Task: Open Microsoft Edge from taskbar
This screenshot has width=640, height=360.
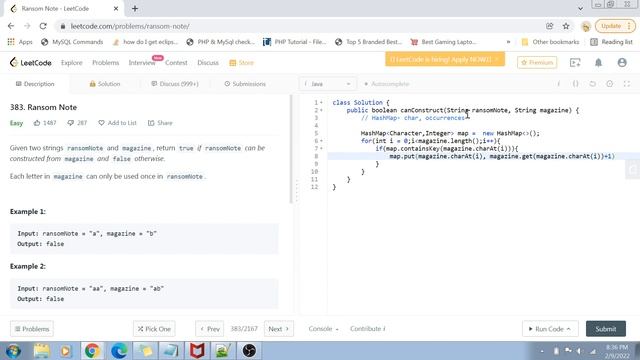Action: 119,351
